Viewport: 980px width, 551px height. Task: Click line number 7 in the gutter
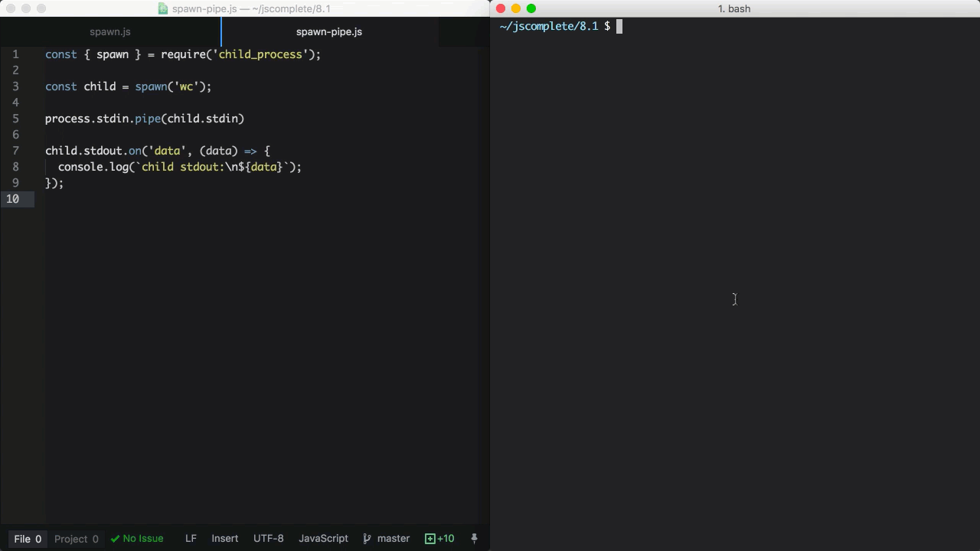[x=15, y=151]
